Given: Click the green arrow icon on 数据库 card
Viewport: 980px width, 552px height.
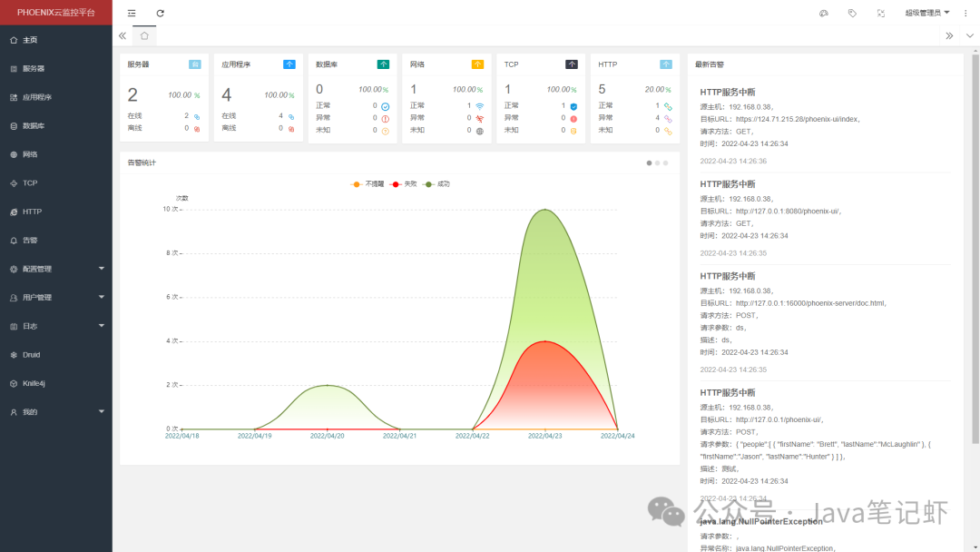Looking at the screenshot, I should [383, 64].
